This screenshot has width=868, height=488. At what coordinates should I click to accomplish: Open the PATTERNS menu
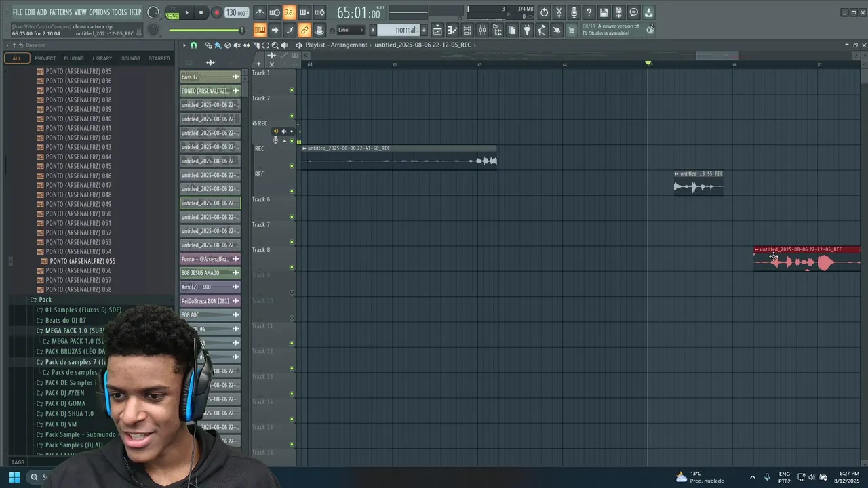point(60,12)
